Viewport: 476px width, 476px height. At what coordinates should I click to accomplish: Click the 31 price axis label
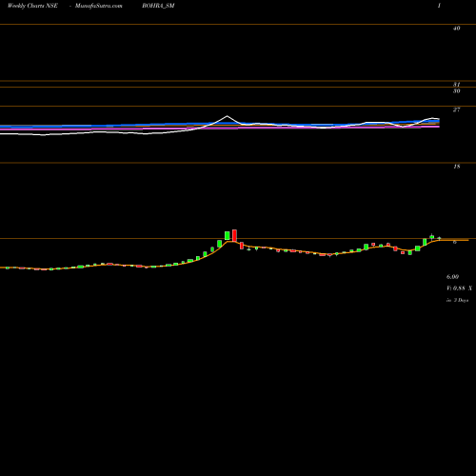[x=456, y=85]
